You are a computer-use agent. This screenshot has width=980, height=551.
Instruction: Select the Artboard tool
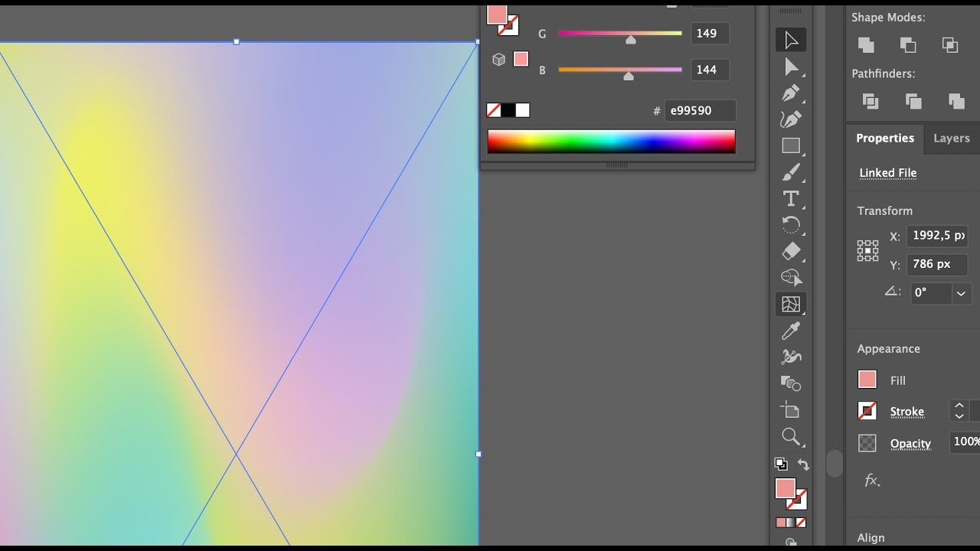(791, 409)
